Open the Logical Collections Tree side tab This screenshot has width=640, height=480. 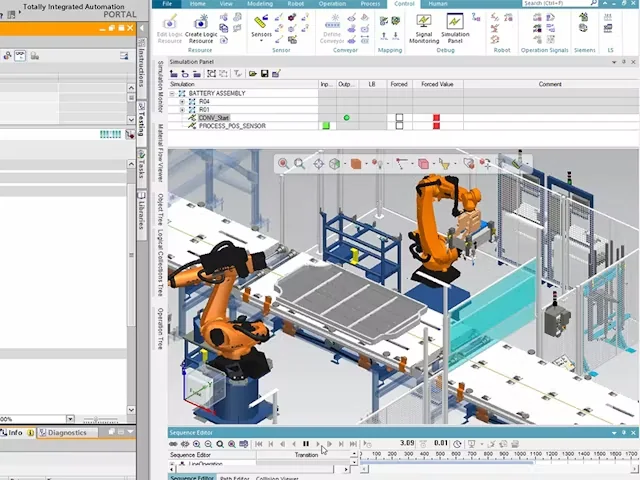pyautogui.click(x=160, y=262)
